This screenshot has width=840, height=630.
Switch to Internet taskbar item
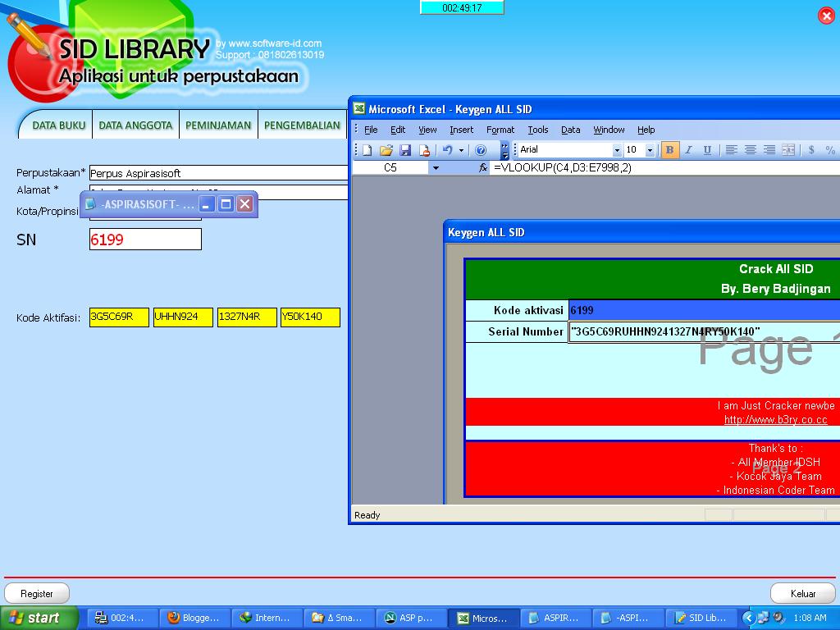[x=267, y=618]
